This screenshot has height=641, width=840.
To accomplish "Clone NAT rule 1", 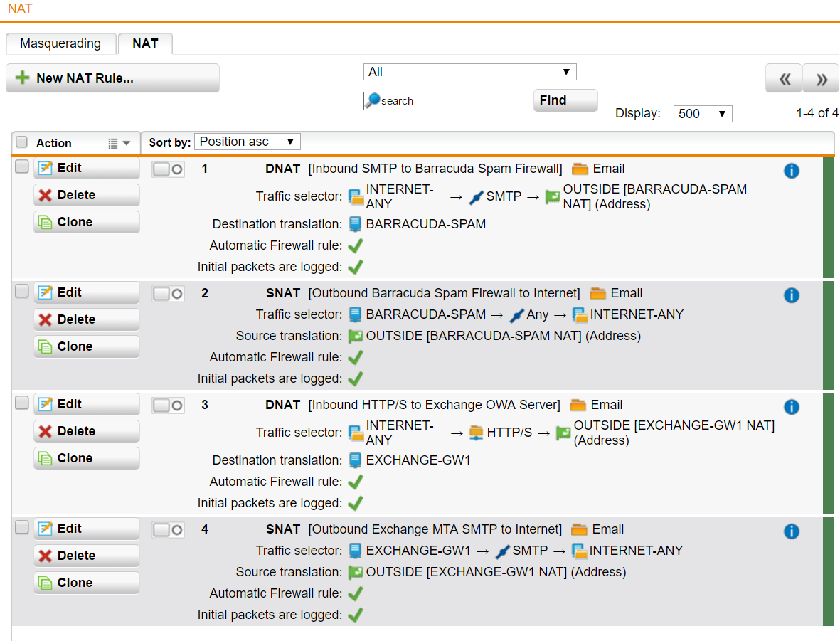I will [87, 222].
